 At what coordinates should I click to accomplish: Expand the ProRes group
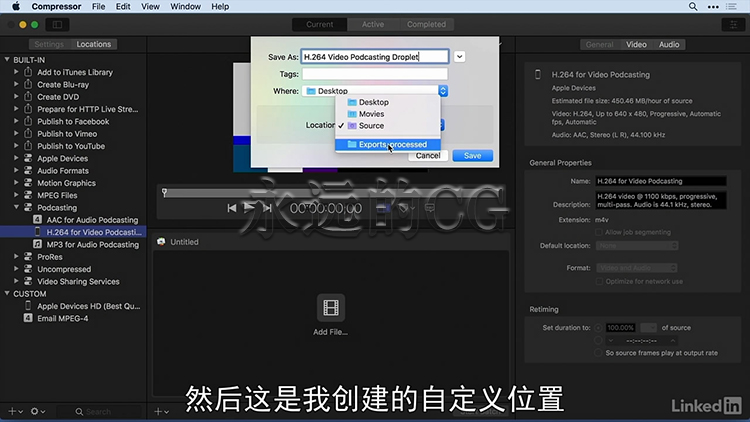pos(16,256)
